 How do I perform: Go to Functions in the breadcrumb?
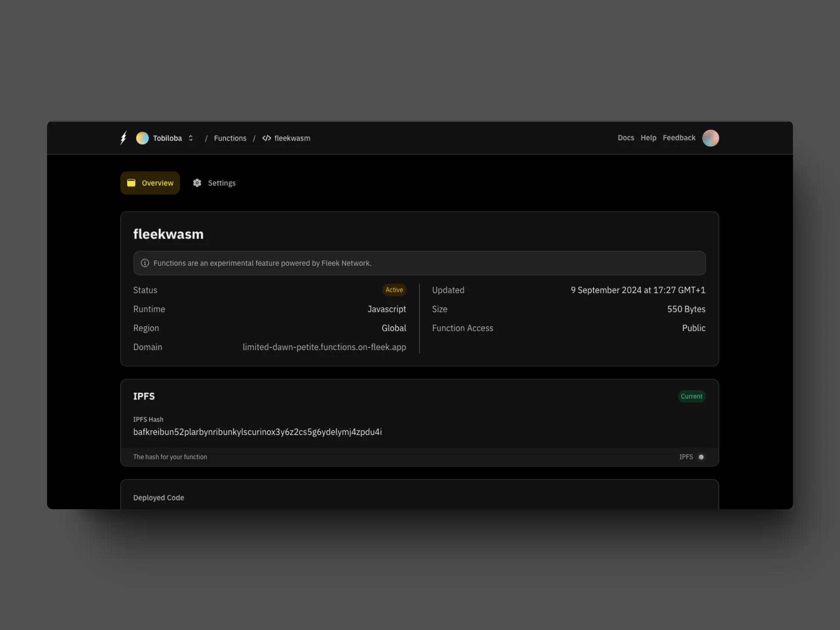[230, 138]
